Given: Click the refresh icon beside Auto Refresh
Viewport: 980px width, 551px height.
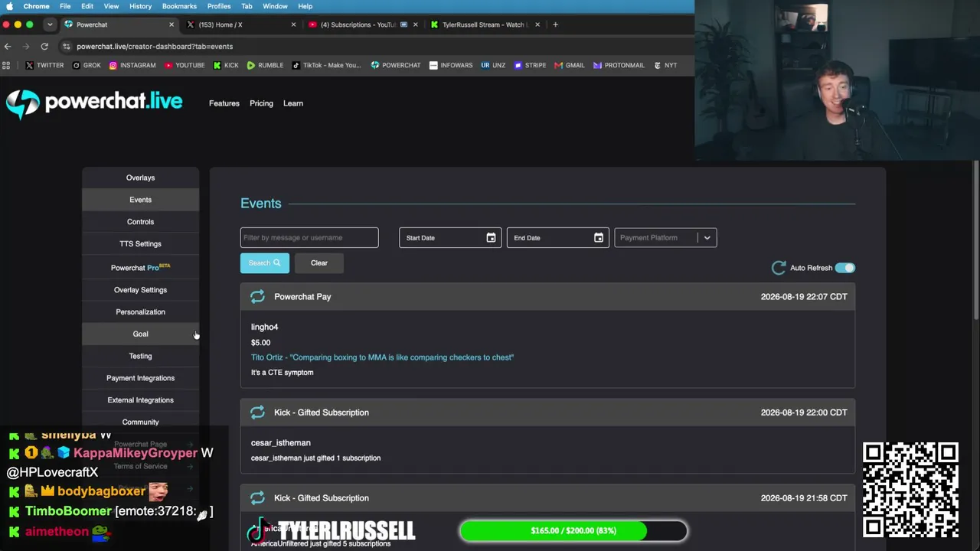Looking at the screenshot, I should pos(779,268).
